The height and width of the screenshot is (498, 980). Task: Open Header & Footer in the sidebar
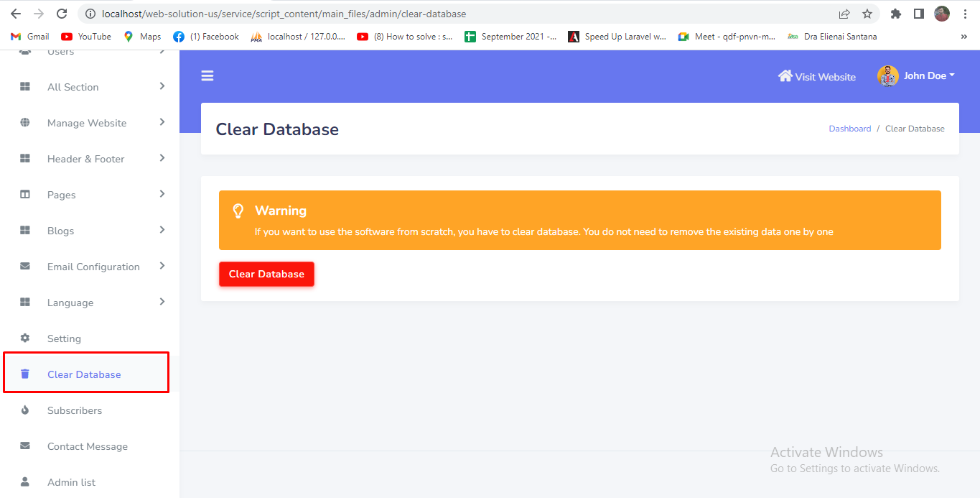(85, 159)
